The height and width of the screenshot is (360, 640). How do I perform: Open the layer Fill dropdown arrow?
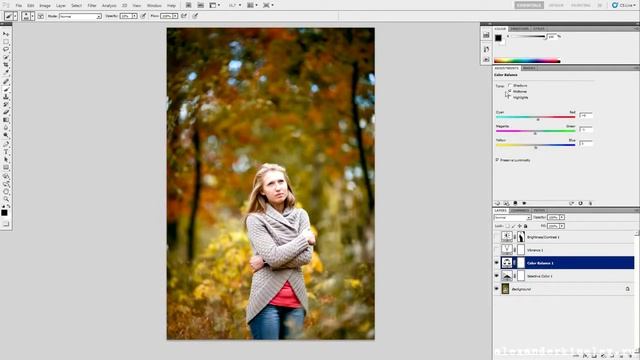tap(562, 226)
